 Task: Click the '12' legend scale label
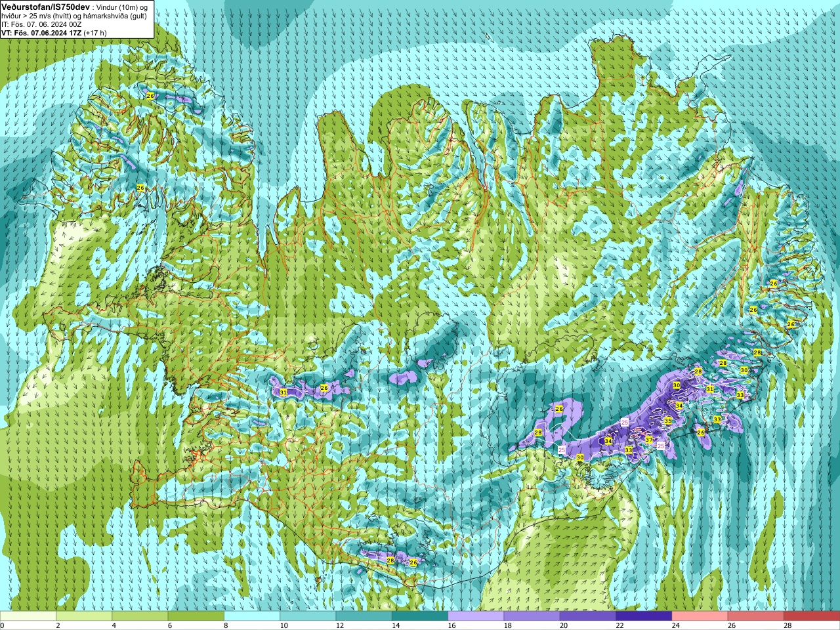[x=339, y=625]
